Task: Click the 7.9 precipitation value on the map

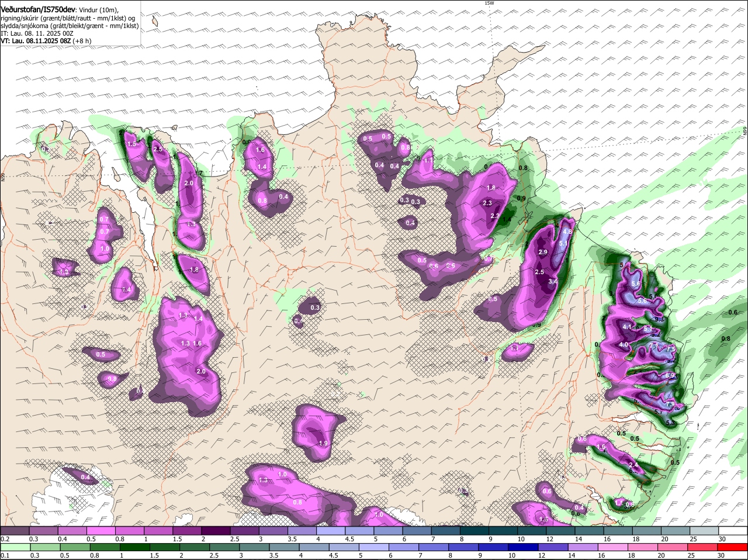Action: [670, 403]
